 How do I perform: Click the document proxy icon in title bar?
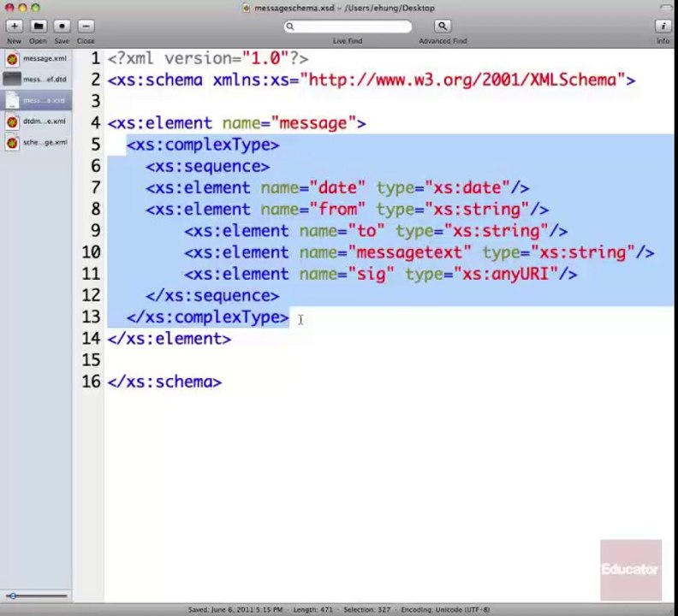point(246,8)
